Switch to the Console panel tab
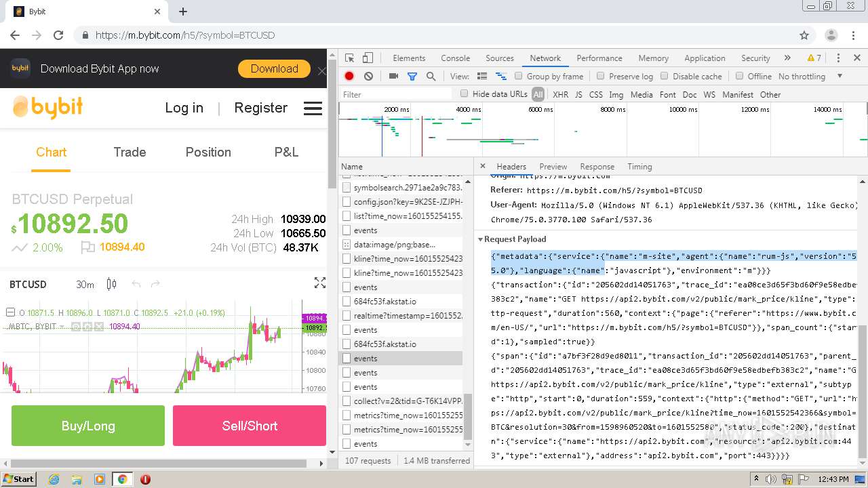The image size is (868, 488). [x=455, y=58]
